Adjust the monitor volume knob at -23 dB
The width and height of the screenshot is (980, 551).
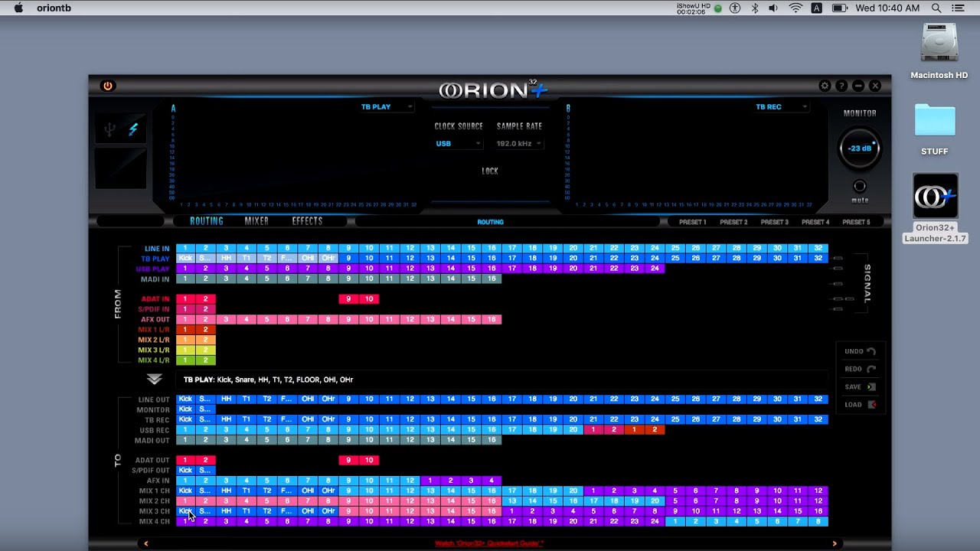(x=860, y=148)
